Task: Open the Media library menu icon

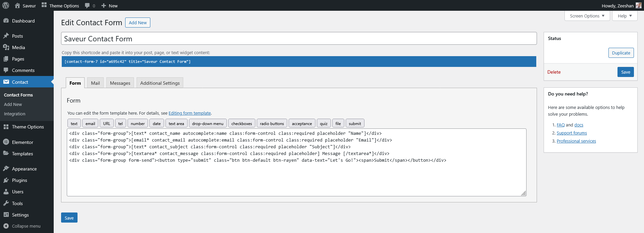Action: coord(6,47)
